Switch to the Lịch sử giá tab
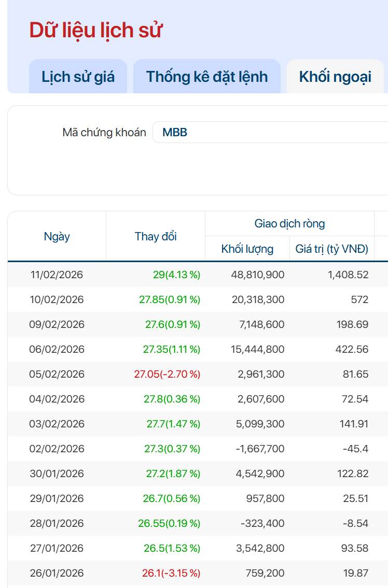Image resolution: width=388 pixels, height=588 pixels. click(x=78, y=77)
